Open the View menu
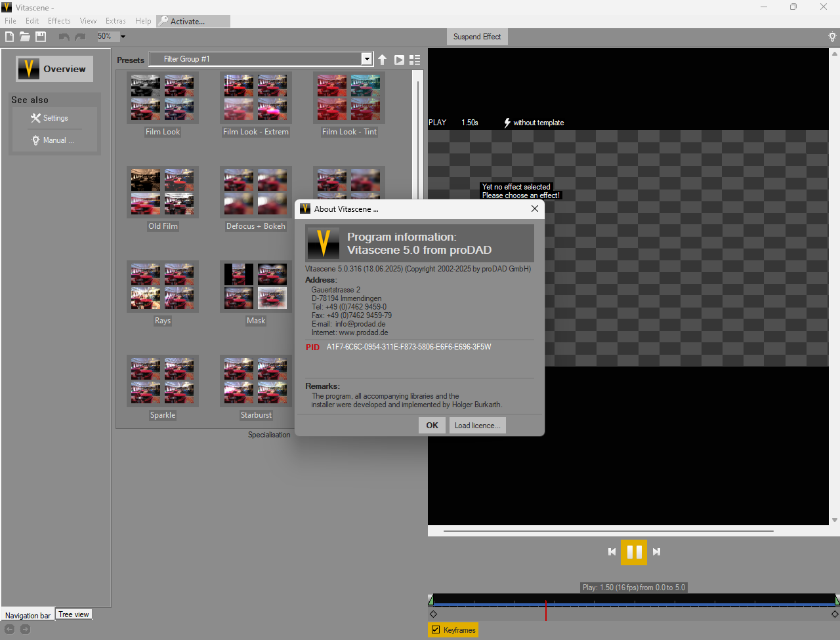 click(x=88, y=21)
